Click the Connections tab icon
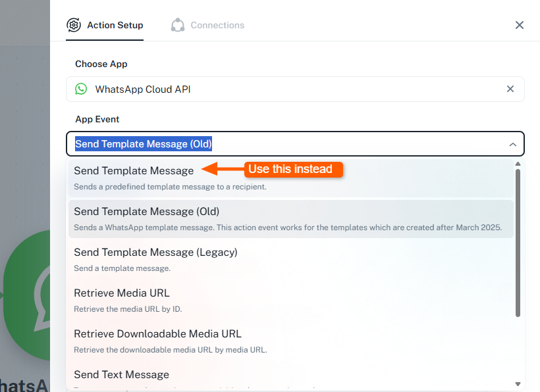The image size is (540, 392). coord(178,25)
